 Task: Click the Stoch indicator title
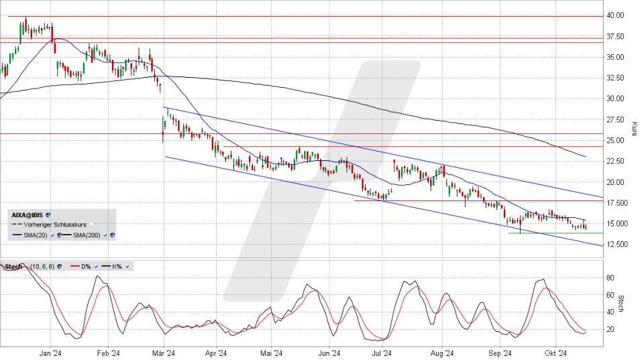(x=13, y=266)
